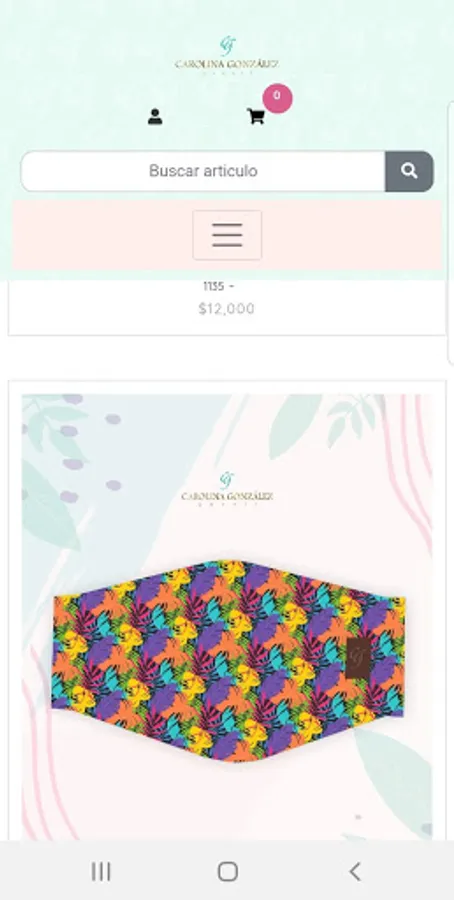The image size is (454, 900).
Task: Click the brown brand tag on mask
Action: click(x=359, y=658)
